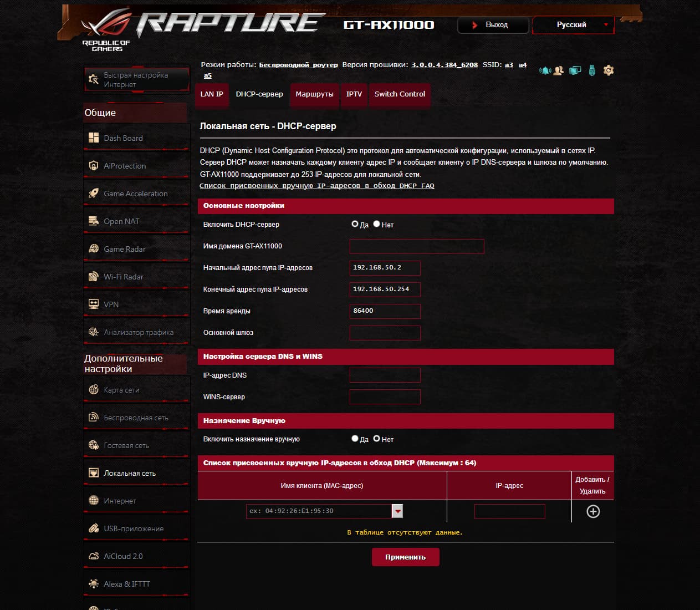
Task: Click the gear settings icon in header
Action: 609,70
